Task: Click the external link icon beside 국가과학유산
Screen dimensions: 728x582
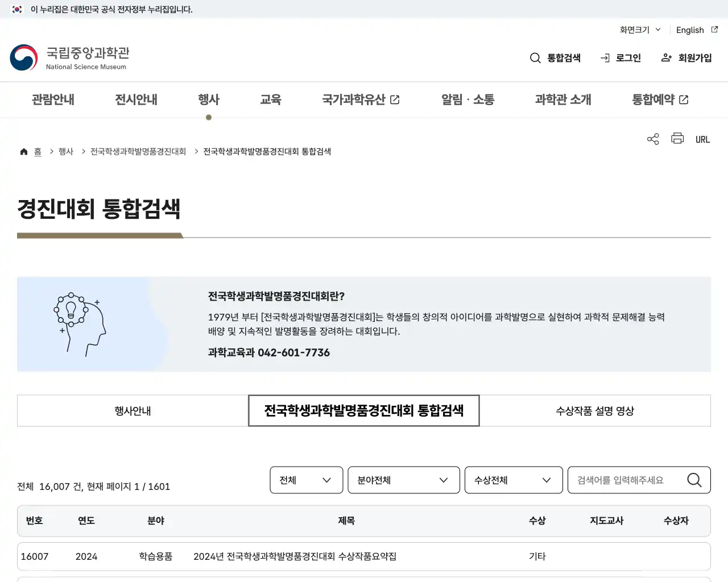Action: tap(396, 99)
